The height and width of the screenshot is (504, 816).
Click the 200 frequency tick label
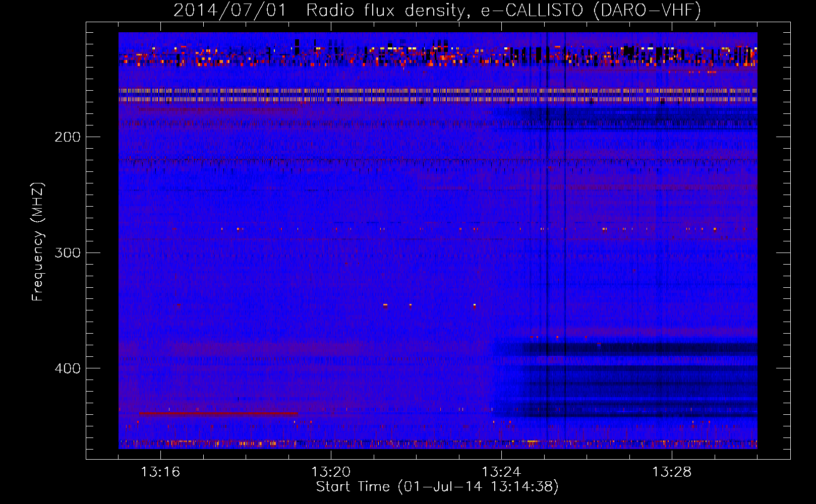point(68,137)
